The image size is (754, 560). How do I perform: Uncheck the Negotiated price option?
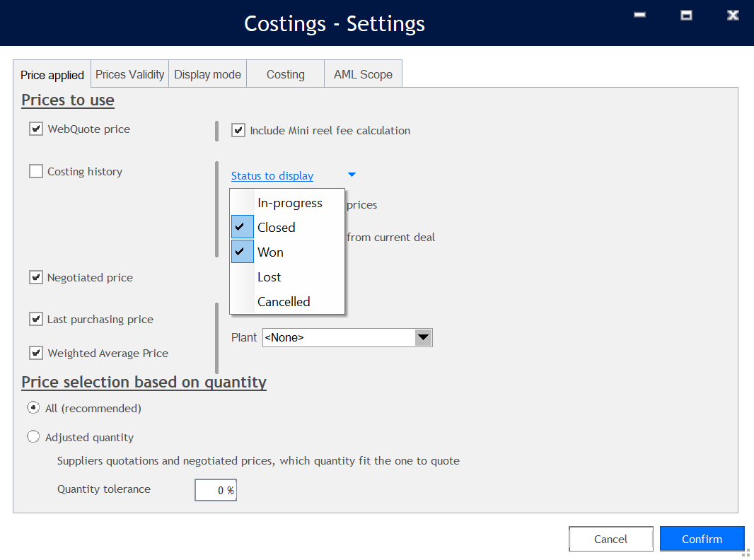point(36,277)
